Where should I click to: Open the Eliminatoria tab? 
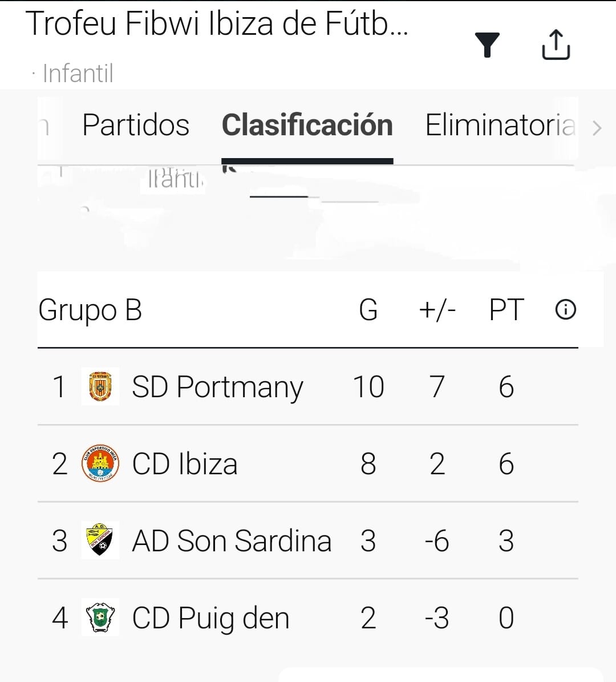[500, 125]
